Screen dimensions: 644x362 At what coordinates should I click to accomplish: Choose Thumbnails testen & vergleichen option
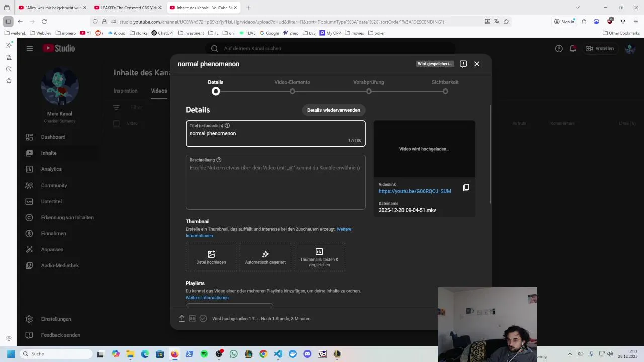pos(319,257)
